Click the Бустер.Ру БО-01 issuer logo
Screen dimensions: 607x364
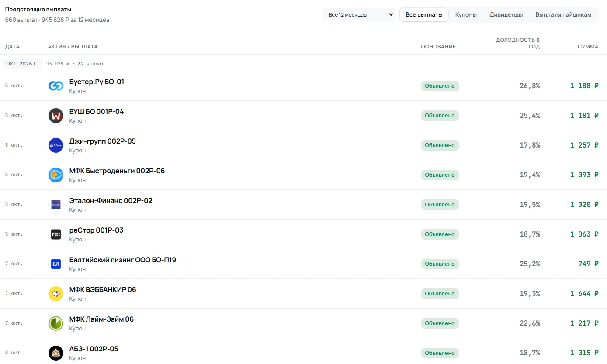(x=56, y=86)
